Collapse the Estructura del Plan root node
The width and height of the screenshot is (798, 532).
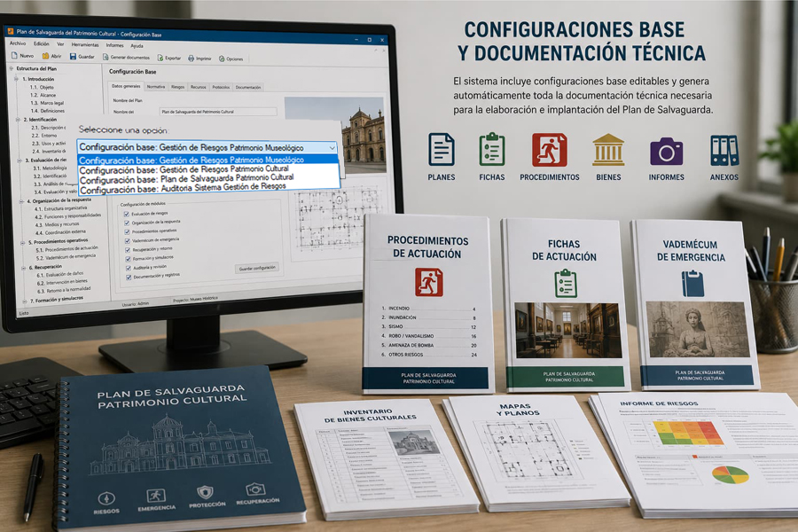(12, 67)
